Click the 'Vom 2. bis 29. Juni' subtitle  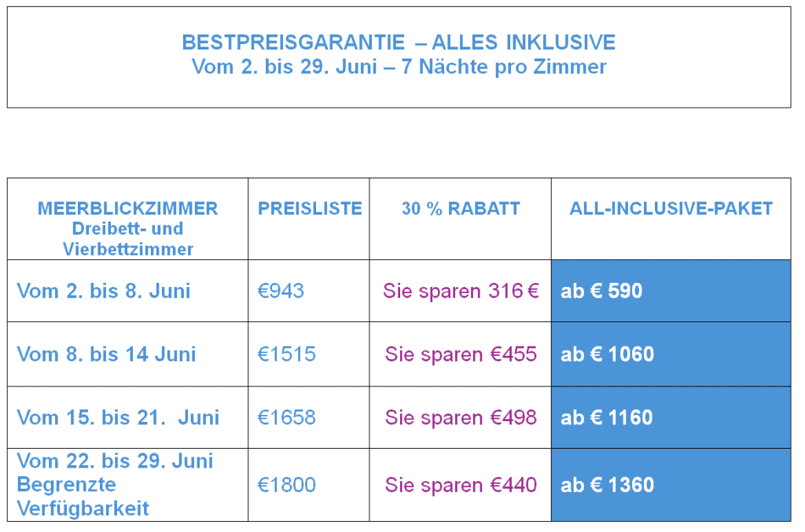399,67
